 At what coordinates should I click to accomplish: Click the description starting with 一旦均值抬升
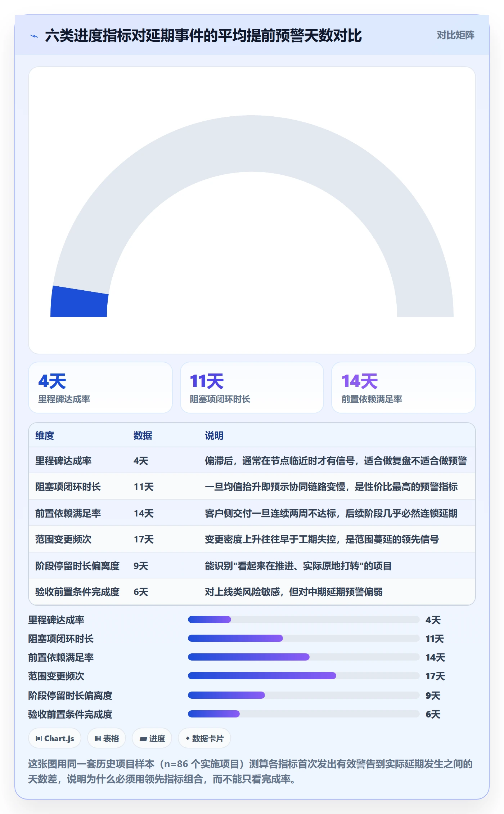[x=331, y=487]
